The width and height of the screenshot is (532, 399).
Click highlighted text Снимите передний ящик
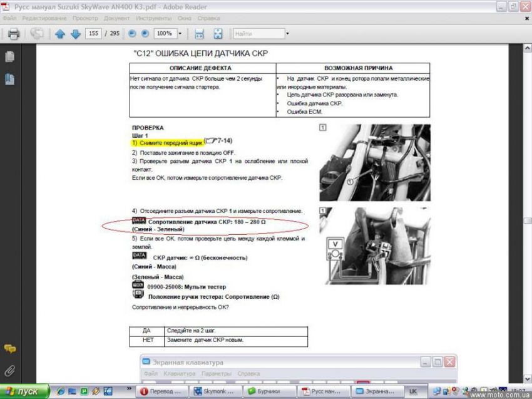(168, 143)
